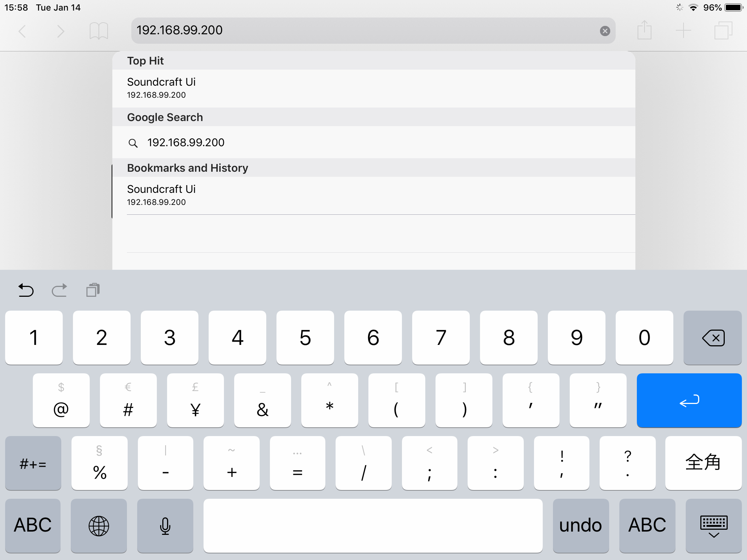747x560 pixels.
Task: Open Soundcraft Ui under Bookmarks and History
Action: [374, 195]
